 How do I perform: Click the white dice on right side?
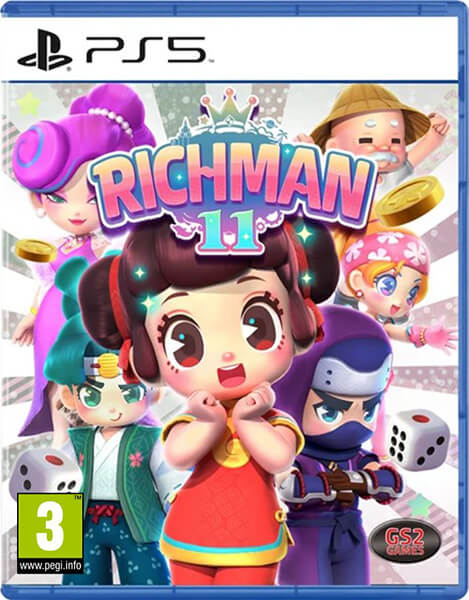tap(418, 440)
